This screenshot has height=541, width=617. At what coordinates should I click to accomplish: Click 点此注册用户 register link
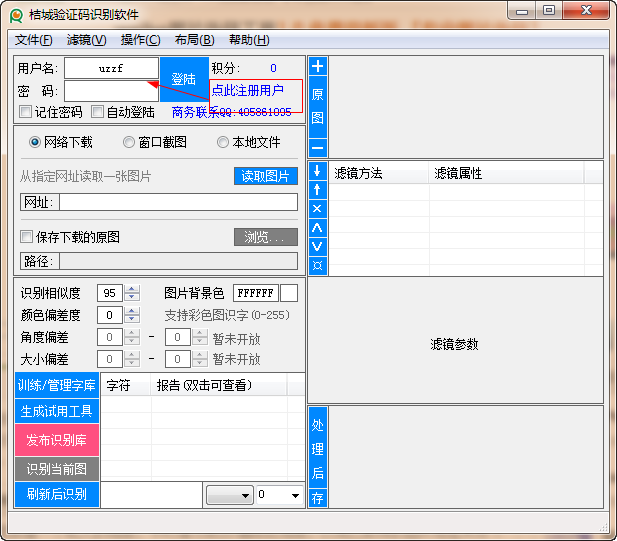[248, 90]
